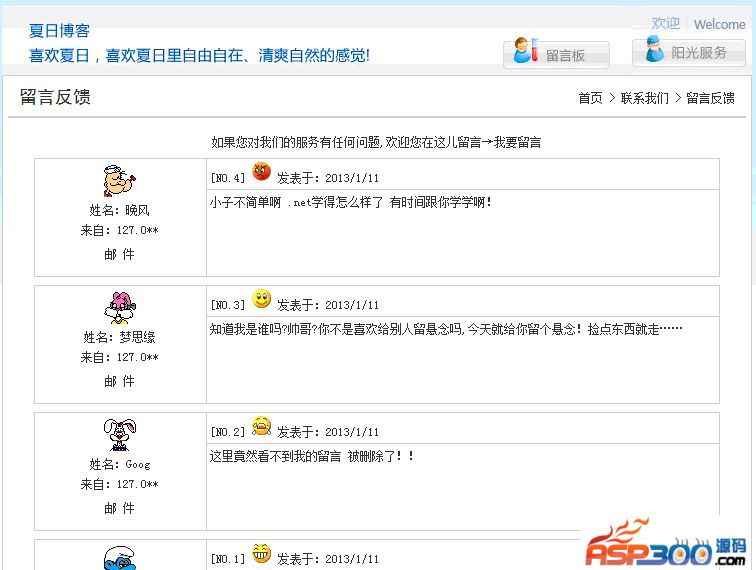The height and width of the screenshot is (570, 756).
Task: Open the 阳光服务 button
Action: click(688, 52)
